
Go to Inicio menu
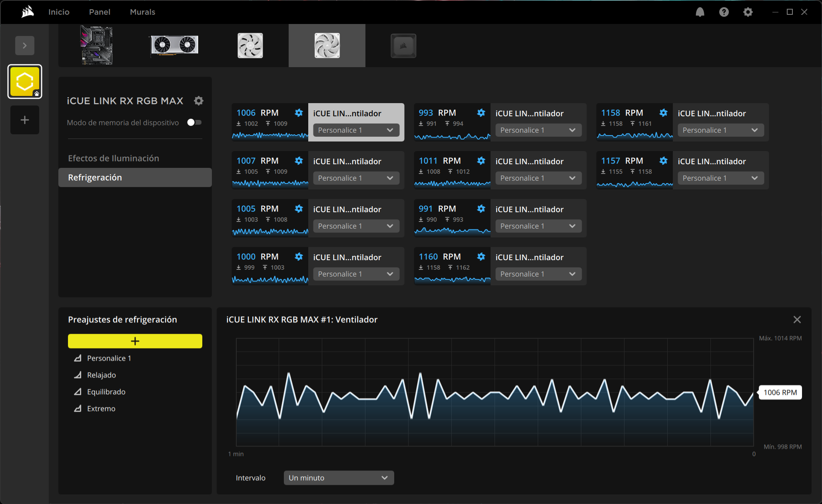[59, 12]
